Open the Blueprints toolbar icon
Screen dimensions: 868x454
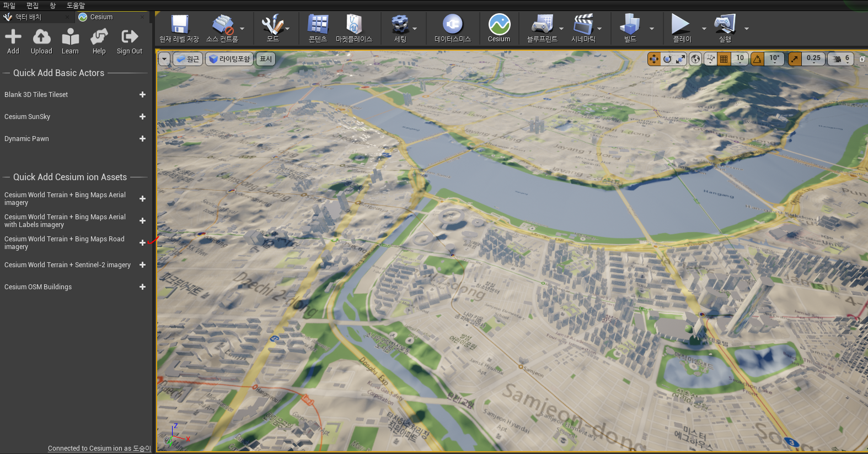tap(542, 29)
